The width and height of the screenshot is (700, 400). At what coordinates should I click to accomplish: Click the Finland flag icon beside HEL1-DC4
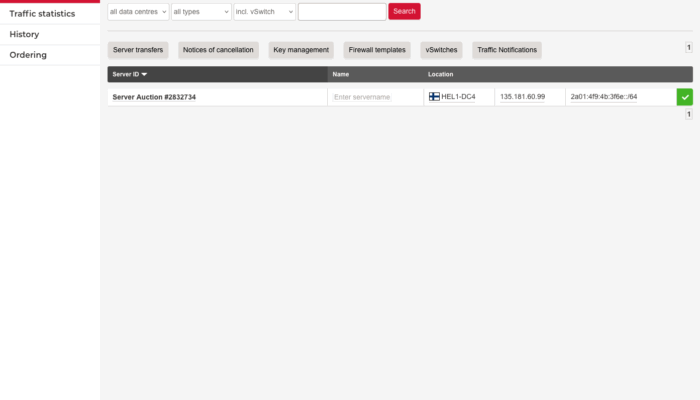tap(434, 97)
